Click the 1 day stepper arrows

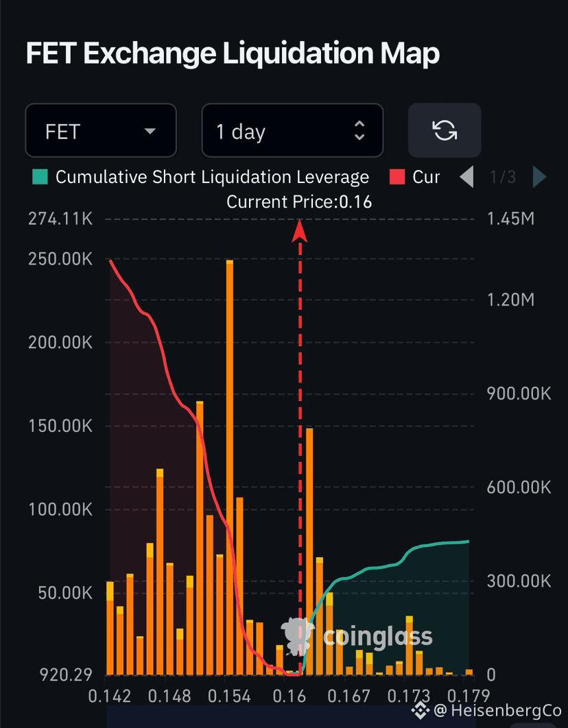click(x=359, y=130)
